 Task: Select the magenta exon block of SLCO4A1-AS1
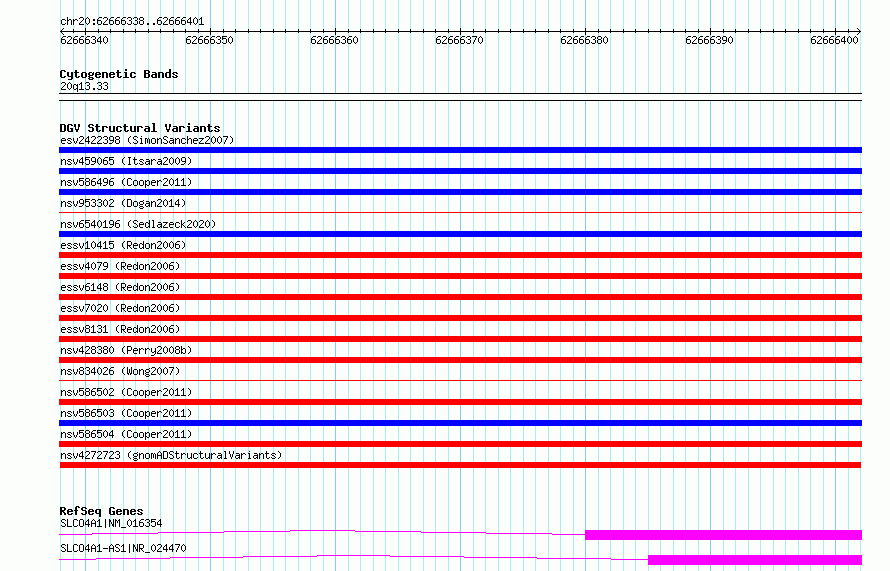pyautogui.click(x=755, y=560)
